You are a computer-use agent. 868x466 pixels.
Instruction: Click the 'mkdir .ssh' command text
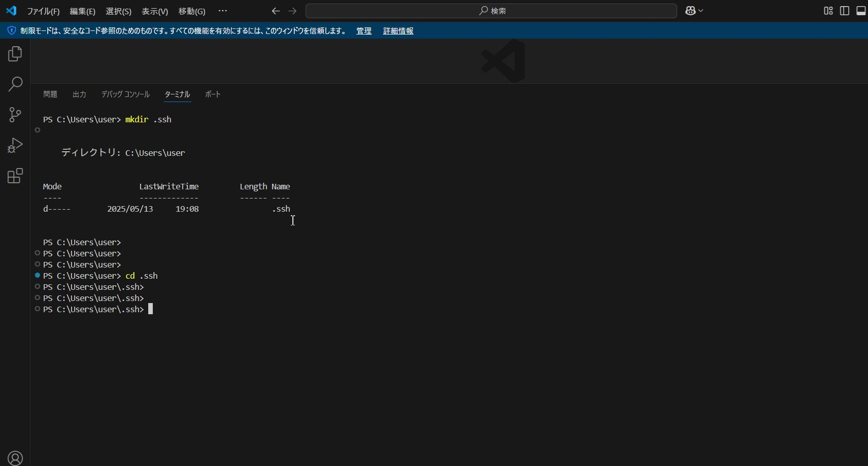[x=148, y=120]
